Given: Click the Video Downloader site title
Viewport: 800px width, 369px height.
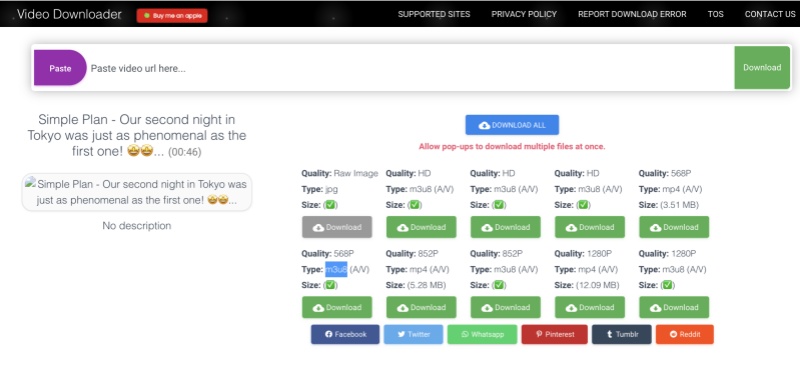Looking at the screenshot, I should [x=69, y=14].
